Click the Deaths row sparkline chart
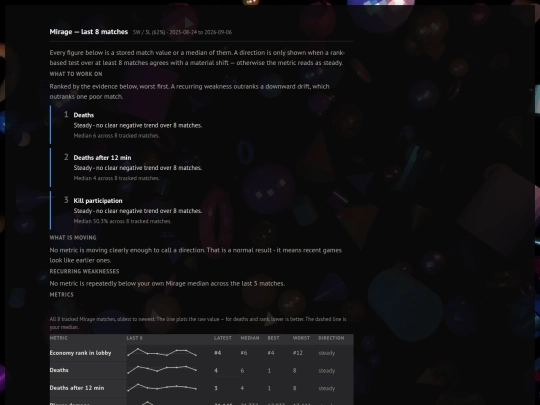Viewport: 540px width, 405px height. click(162, 370)
